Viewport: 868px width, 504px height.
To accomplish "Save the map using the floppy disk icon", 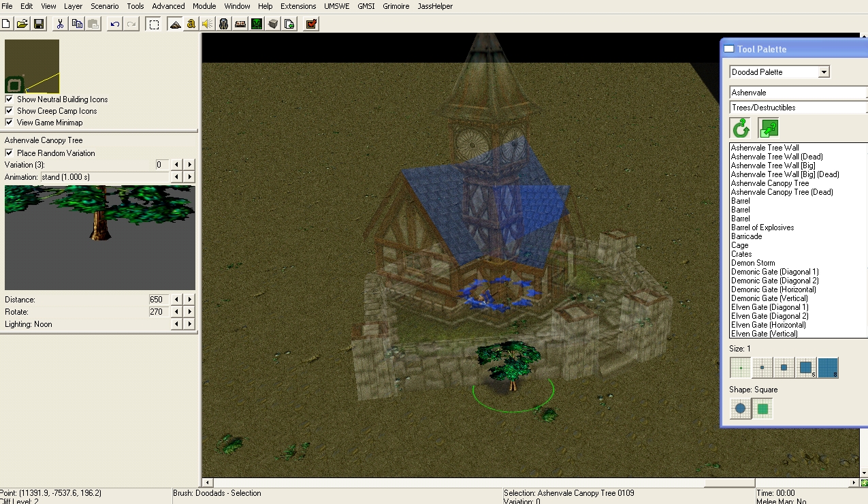I will coord(39,24).
